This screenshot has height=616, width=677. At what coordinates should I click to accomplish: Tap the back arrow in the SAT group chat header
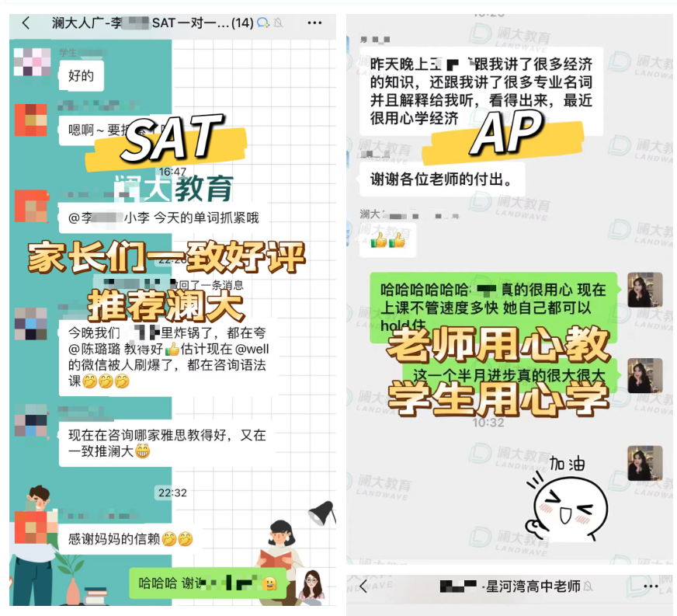tap(26, 23)
